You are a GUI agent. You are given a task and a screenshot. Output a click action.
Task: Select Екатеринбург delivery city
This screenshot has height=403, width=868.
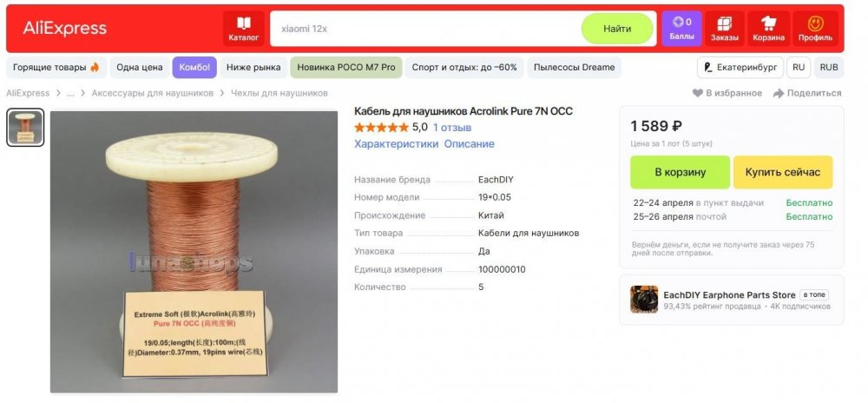pos(740,67)
